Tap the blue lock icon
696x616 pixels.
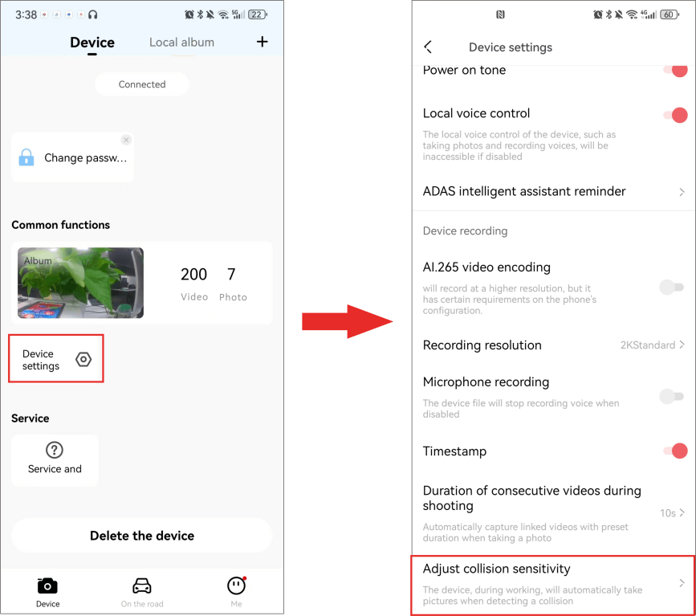pyautogui.click(x=26, y=157)
